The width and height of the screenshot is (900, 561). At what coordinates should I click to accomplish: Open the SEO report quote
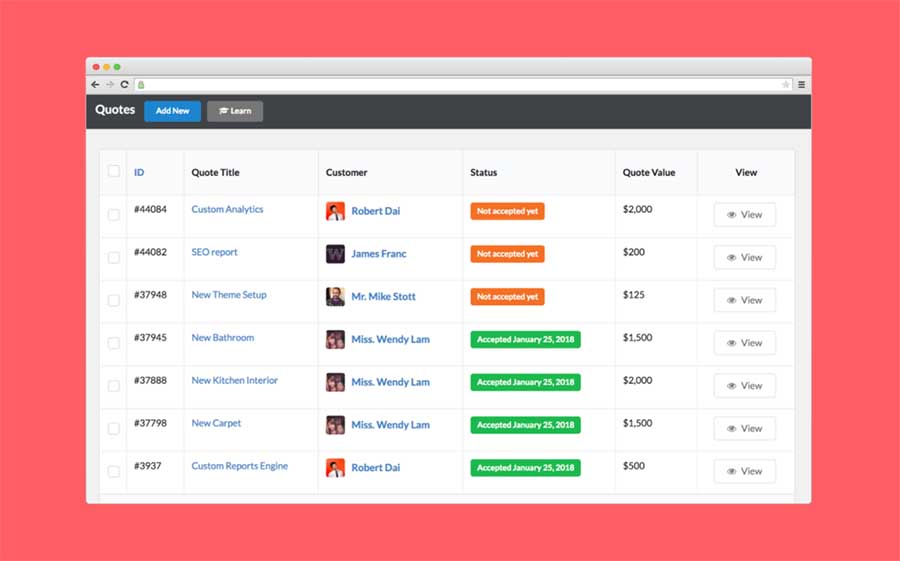click(x=214, y=252)
